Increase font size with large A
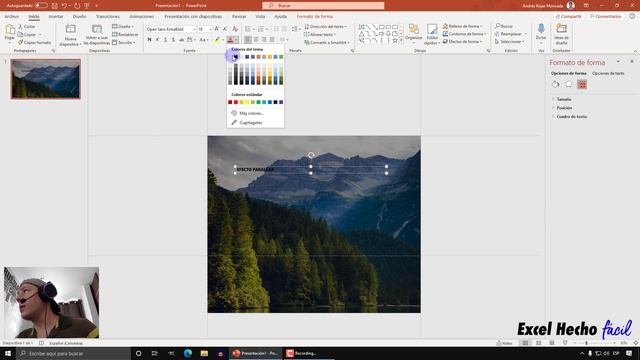 pyautogui.click(x=217, y=29)
